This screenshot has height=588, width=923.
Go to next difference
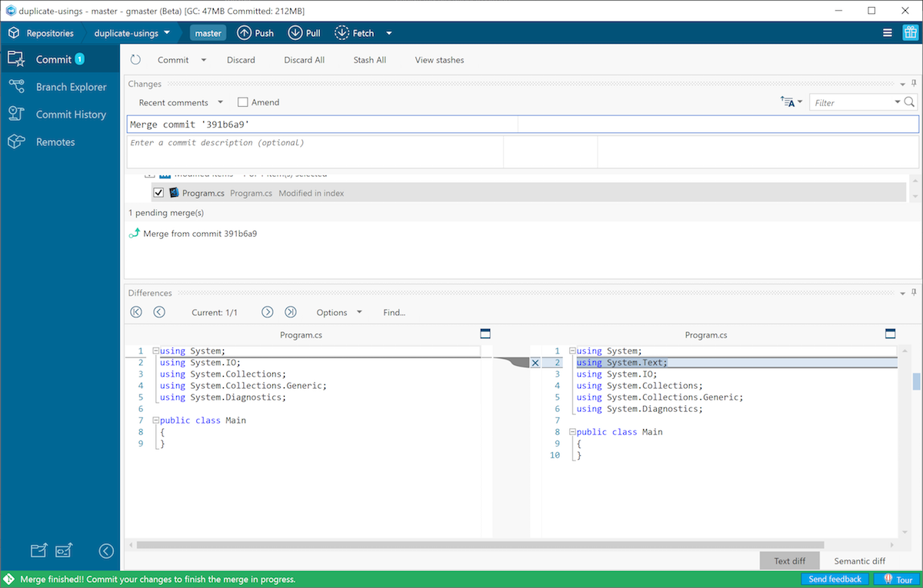268,312
